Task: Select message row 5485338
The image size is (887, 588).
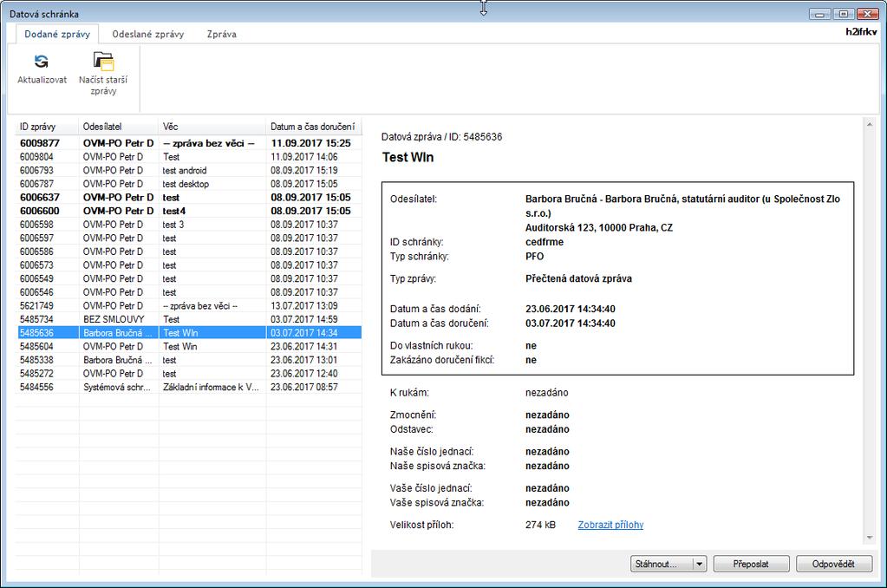Action: [189, 360]
